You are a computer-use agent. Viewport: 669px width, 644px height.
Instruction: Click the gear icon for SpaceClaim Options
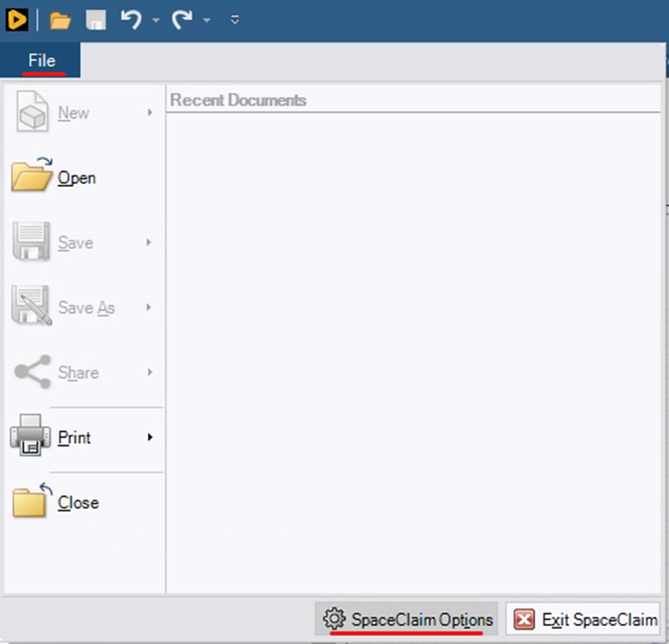[x=334, y=620]
